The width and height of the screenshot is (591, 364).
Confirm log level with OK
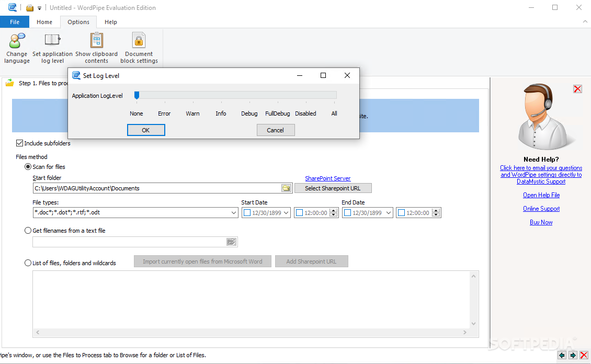[146, 130]
